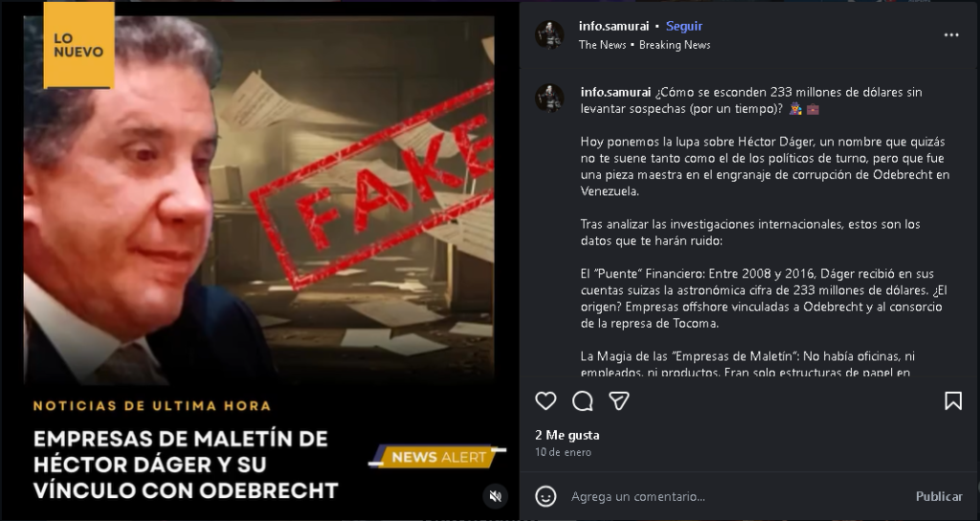Click the 'LO NUEVO' yellow badge
Screen dimensions: 980x521
coord(78,45)
